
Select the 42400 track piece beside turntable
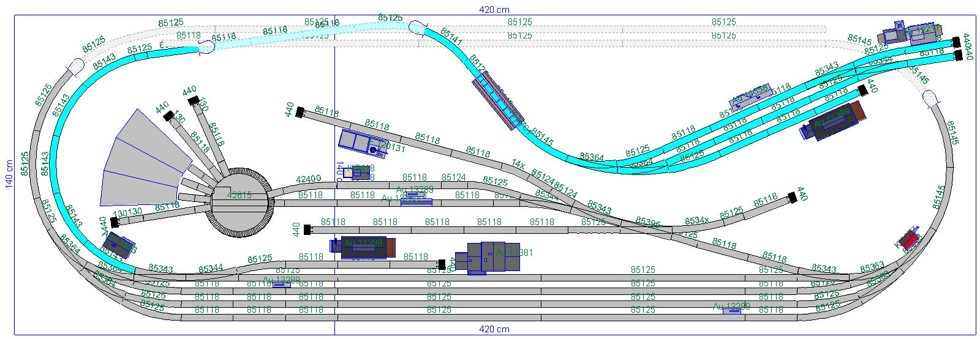(308, 180)
